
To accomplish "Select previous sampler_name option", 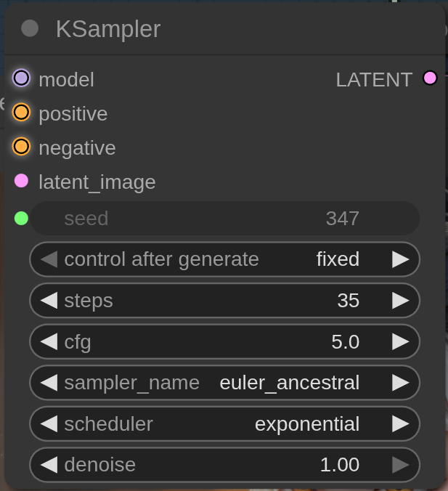I will point(49,383).
